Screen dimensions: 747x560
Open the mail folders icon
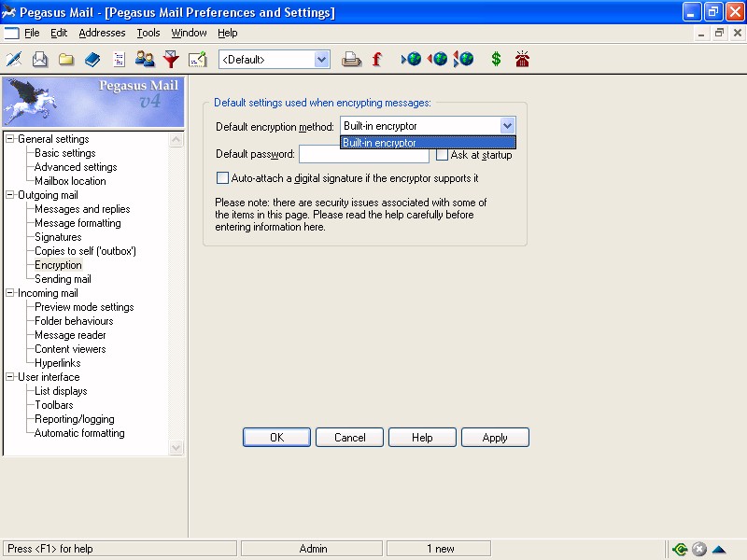(x=66, y=60)
